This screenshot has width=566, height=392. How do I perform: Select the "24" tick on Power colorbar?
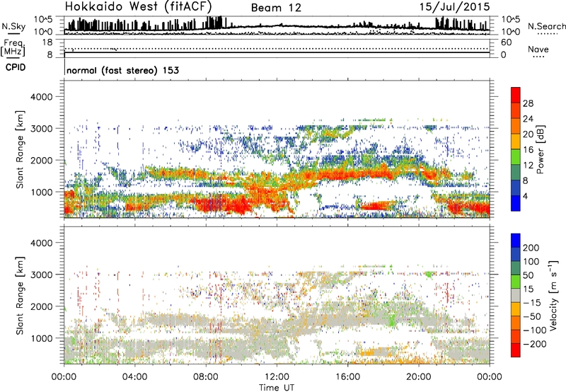(x=528, y=119)
